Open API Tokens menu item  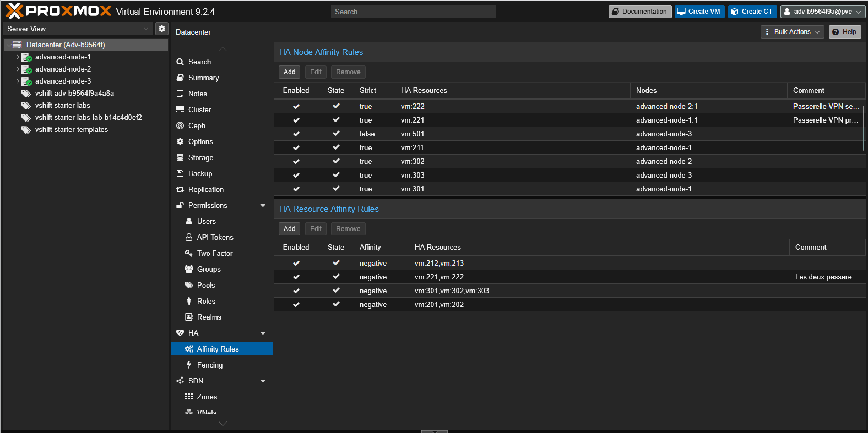pyautogui.click(x=222, y=238)
